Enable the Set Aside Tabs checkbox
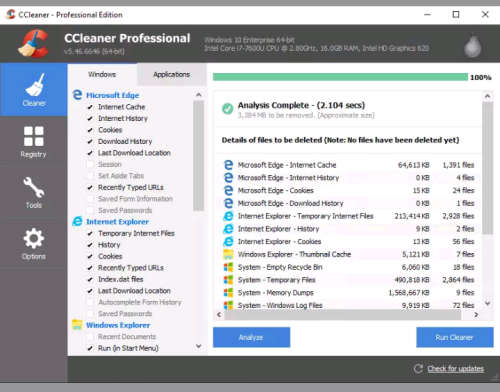The height and width of the screenshot is (392, 500). 90,176
